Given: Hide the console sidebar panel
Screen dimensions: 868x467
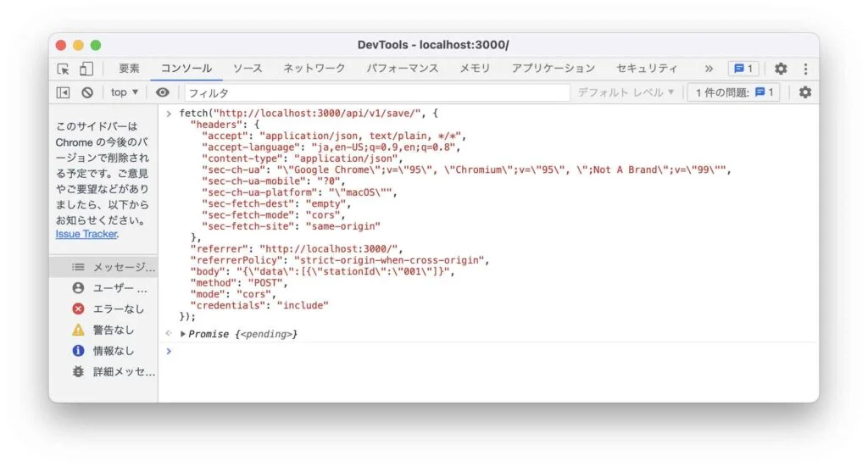Looking at the screenshot, I should 64,92.
